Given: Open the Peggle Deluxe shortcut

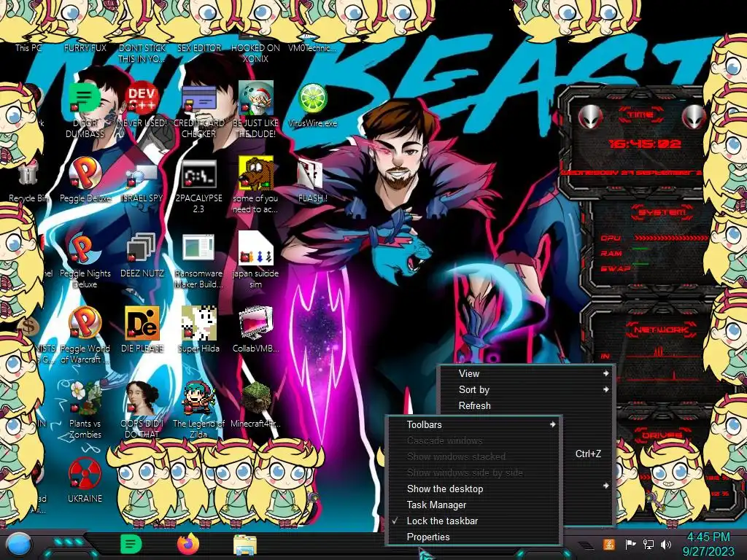Looking at the screenshot, I should pos(85,174).
